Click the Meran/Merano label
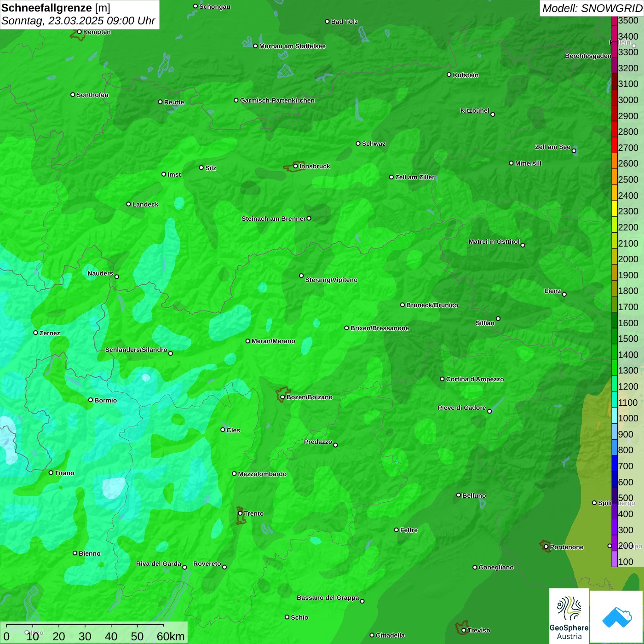The height and width of the screenshot is (644, 644). 273,341
